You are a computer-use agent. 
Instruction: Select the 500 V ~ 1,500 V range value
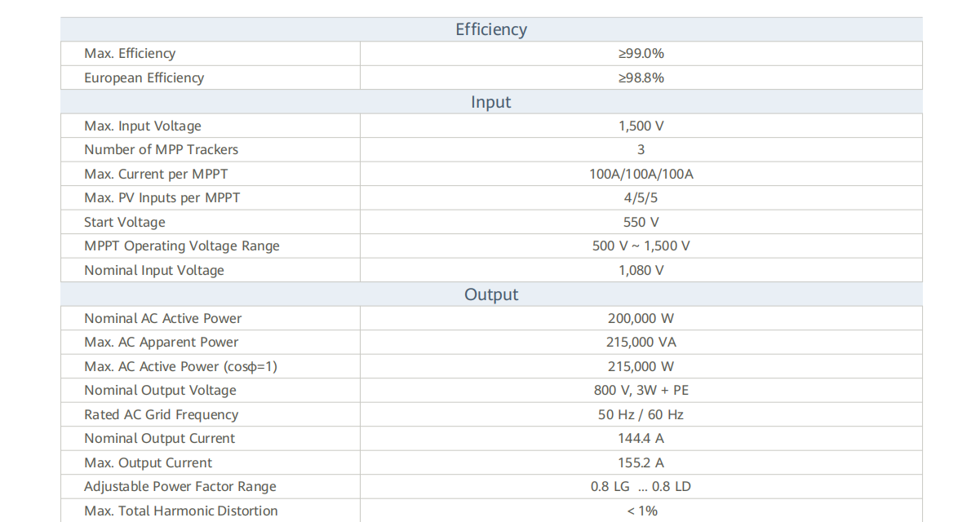641,246
